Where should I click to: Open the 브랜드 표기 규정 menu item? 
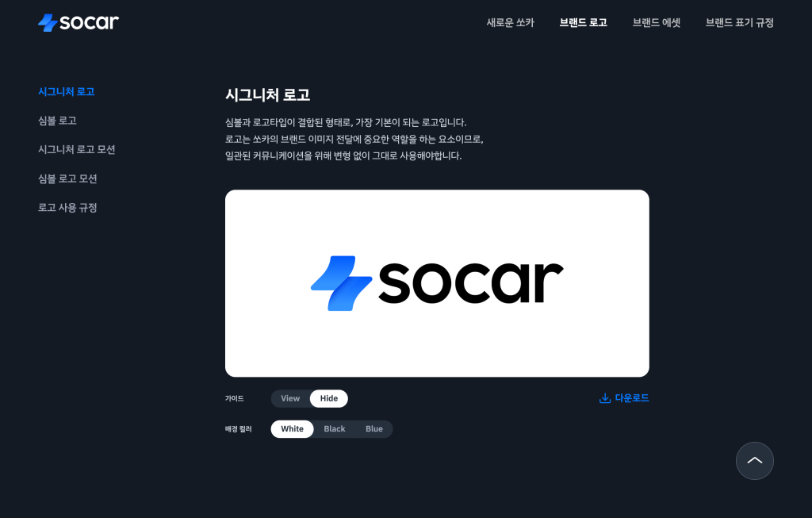pyautogui.click(x=740, y=23)
